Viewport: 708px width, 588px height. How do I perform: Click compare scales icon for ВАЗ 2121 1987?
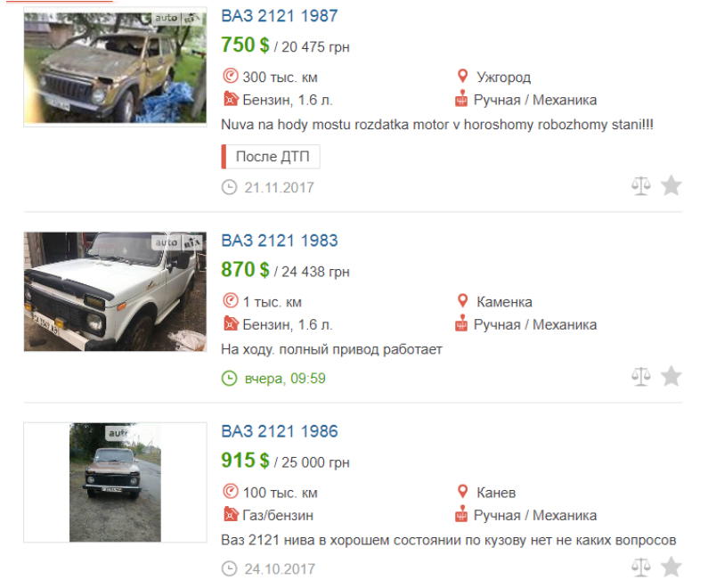click(641, 185)
